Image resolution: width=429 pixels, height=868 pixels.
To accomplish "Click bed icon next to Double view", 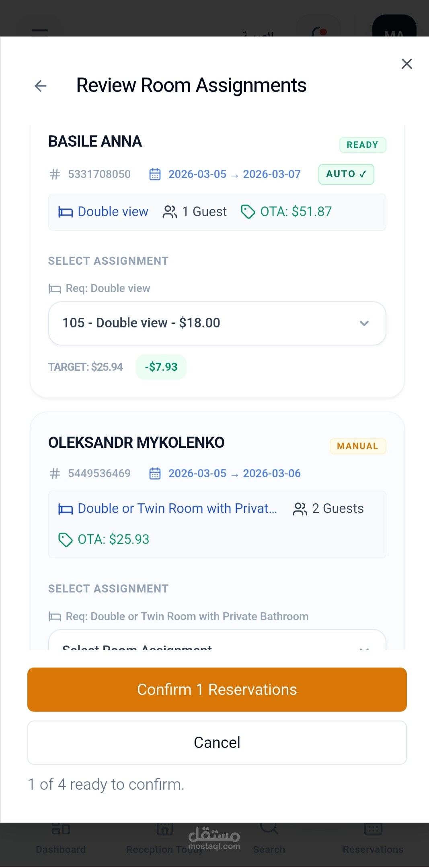I will pos(66,212).
